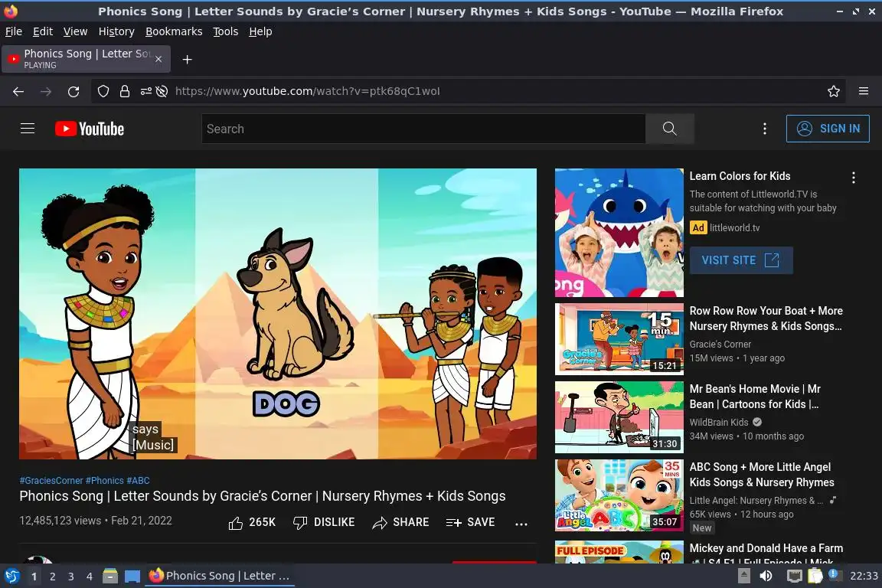Open the Learn Colors for Kids thumbnail

coord(619,233)
